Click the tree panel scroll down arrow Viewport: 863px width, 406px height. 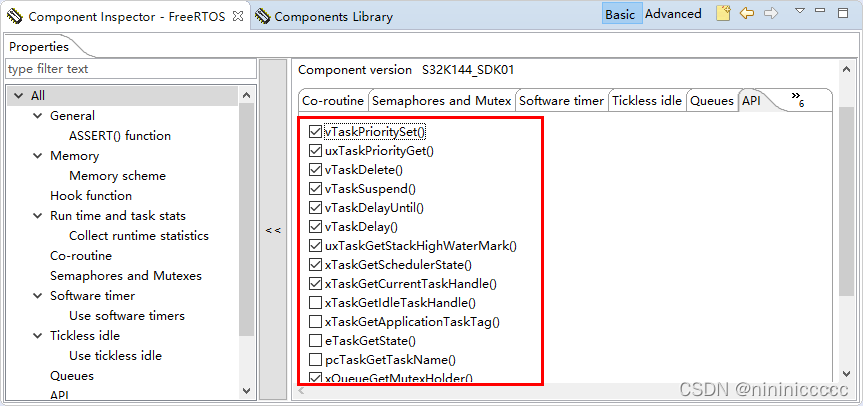[x=247, y=391]
